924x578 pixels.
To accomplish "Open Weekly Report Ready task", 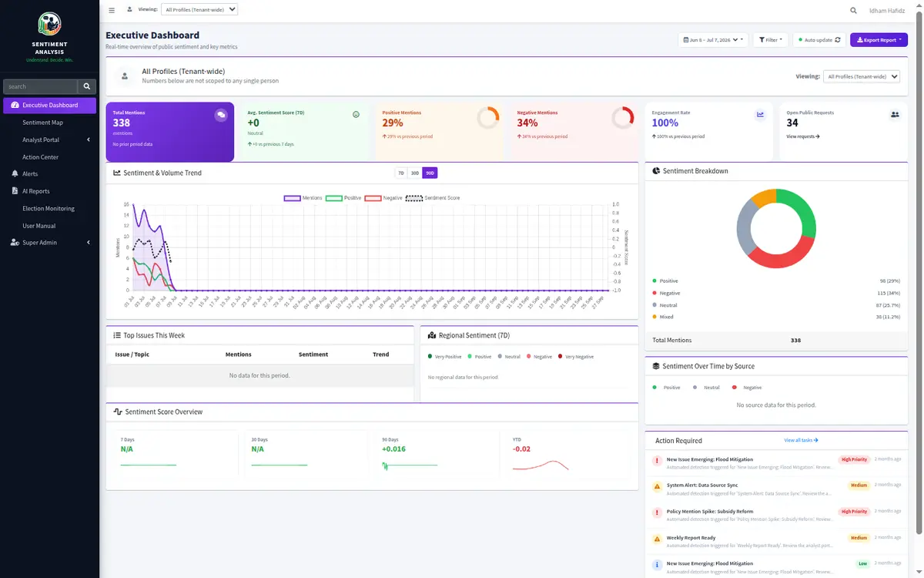I will coord(776,542).
